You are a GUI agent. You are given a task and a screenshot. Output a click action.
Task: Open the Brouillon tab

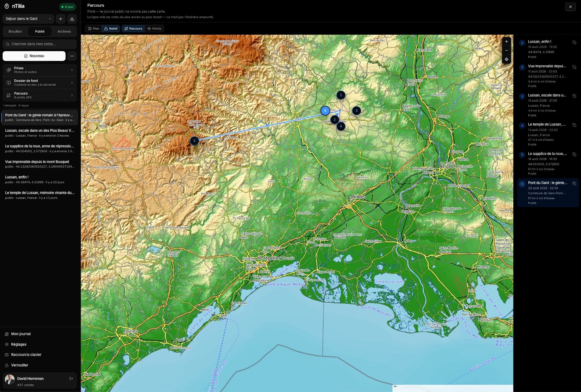point(15,32)
